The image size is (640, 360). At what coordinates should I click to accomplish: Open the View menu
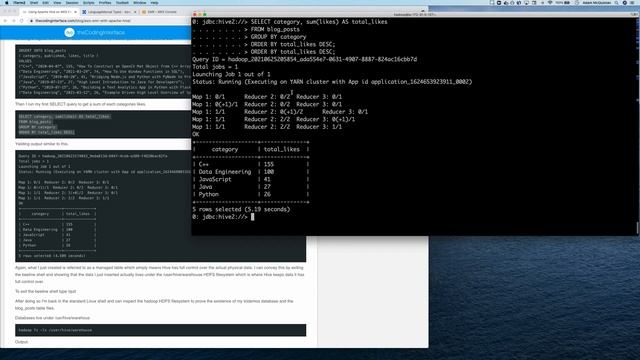click(57, 2)
